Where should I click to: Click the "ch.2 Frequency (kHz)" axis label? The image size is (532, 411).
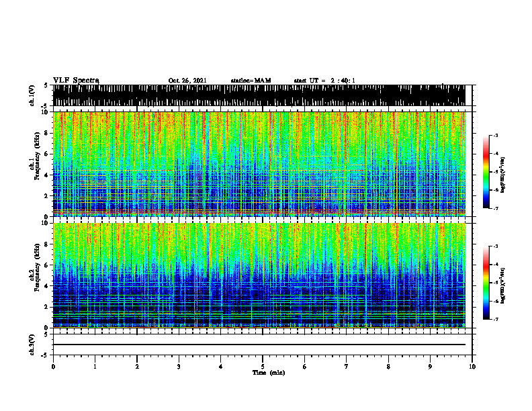tap(34, 267)
